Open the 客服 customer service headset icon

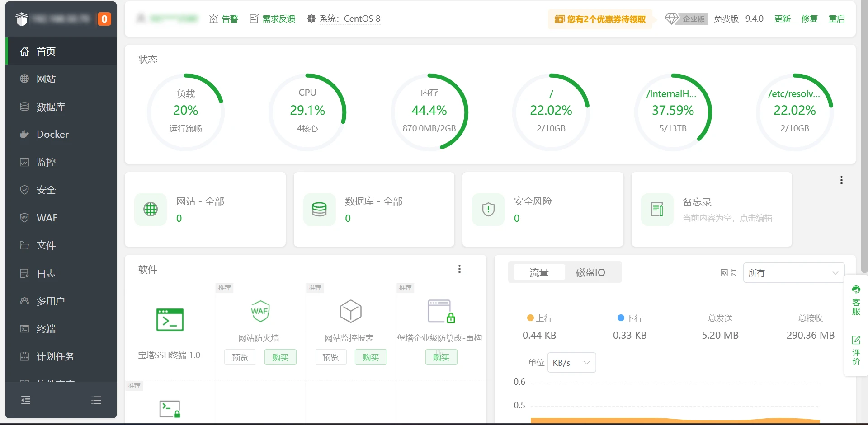click(856, 290)
